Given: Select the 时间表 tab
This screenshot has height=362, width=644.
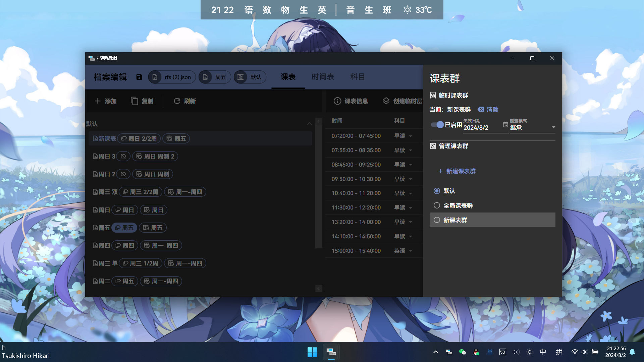Looking at the screenshot, I should [x=323, y=77].
